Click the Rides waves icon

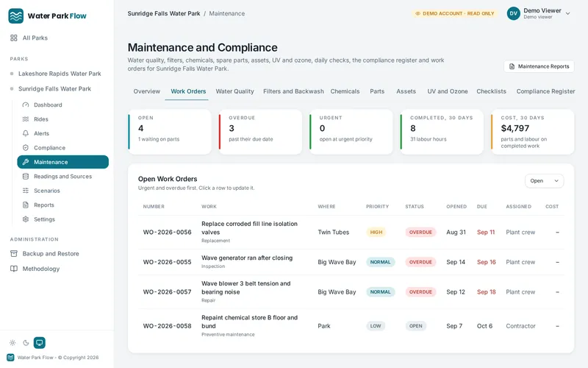pyautogui.click(x=26, y=119)
